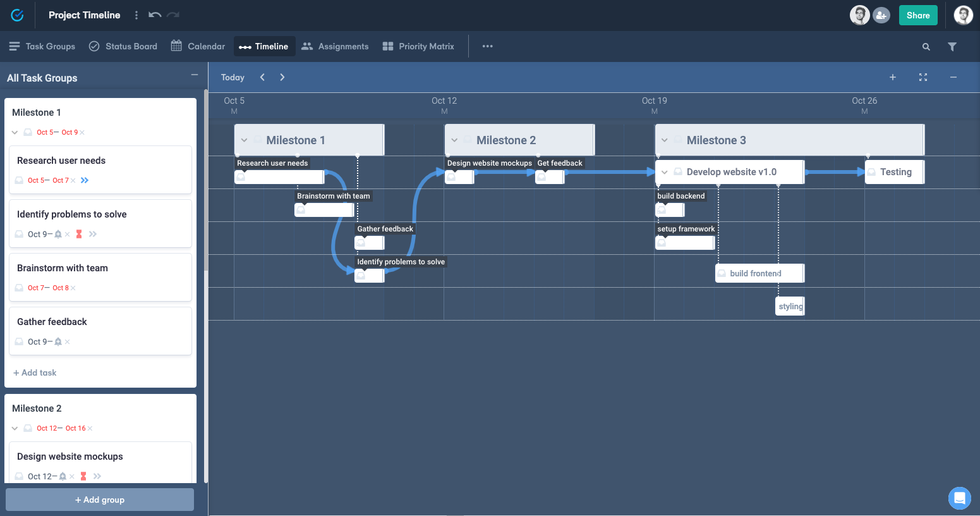Switch to the Status Board tab
This screenshot has height=516, width=980.
[x=123, y=47]
